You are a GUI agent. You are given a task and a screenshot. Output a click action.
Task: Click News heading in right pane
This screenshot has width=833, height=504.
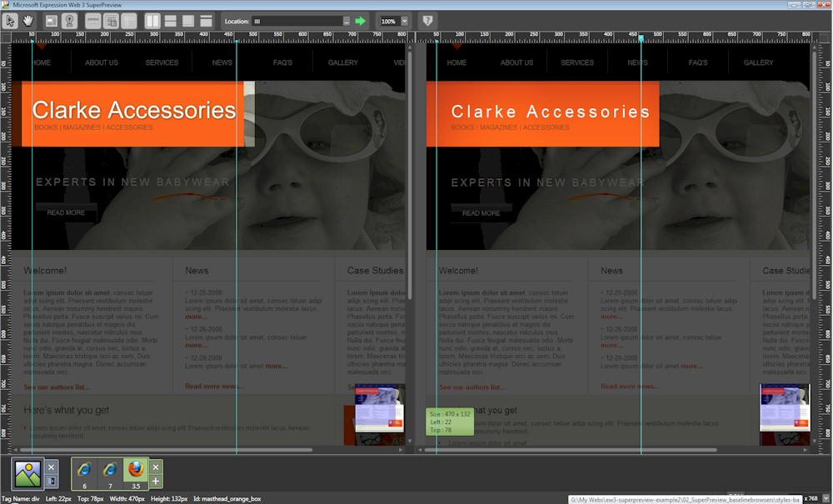[x=611, y=271]
